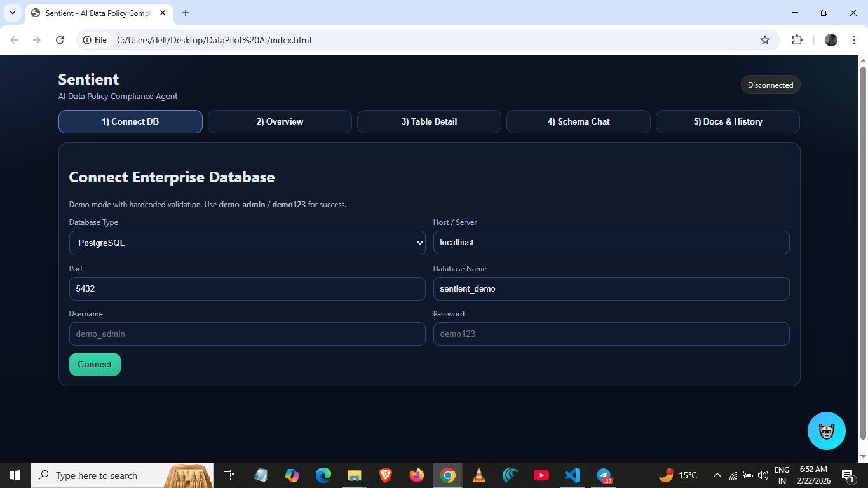
Task: Show hidden system tray icons
Action: (717, 475)
